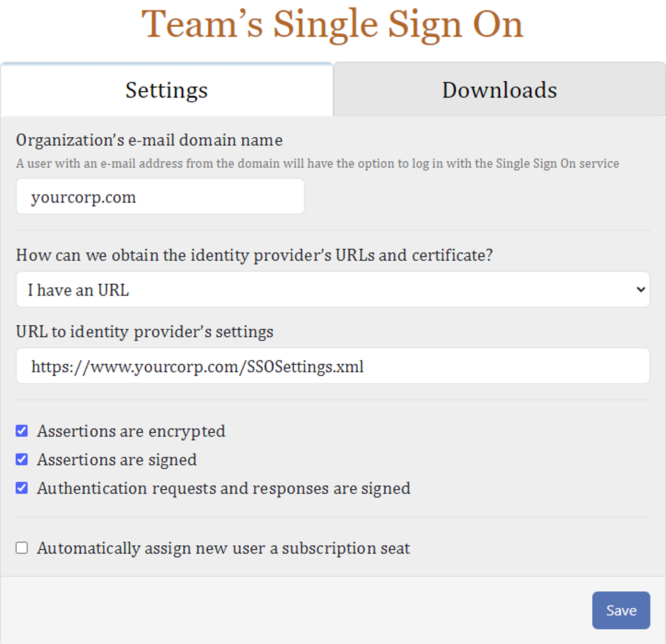Screen dimensions: 666x644
Task: Uncheck the 'Assertions are encrypted' checkbox
Action: [22, 431]
